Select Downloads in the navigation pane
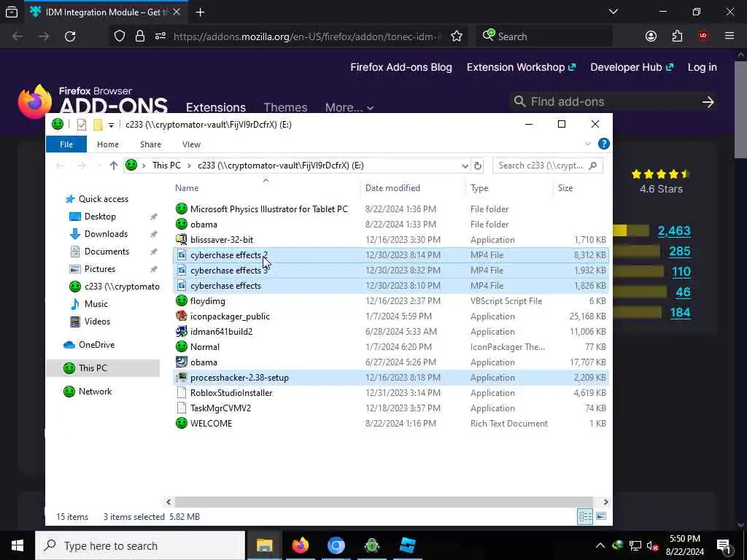This screenshot has height=560, width=747. coord(106,234)
